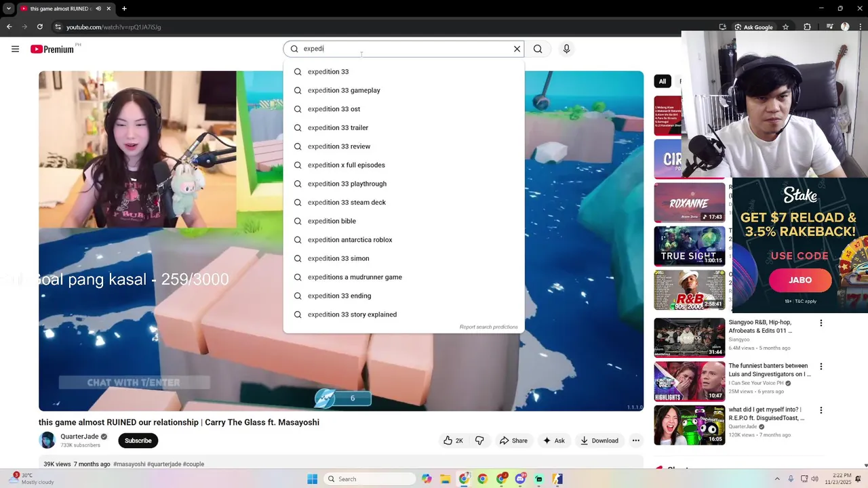Click the youtube.com address bar URL
The image size is (868, 488).
[113, 27]
